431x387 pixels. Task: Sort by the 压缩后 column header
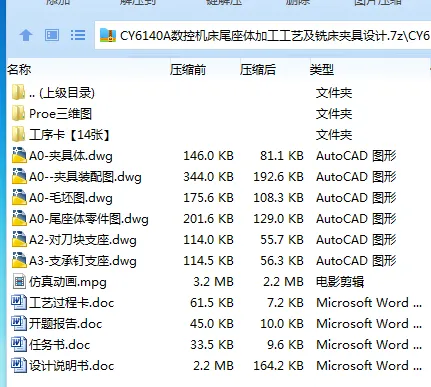tap(258, 70)
